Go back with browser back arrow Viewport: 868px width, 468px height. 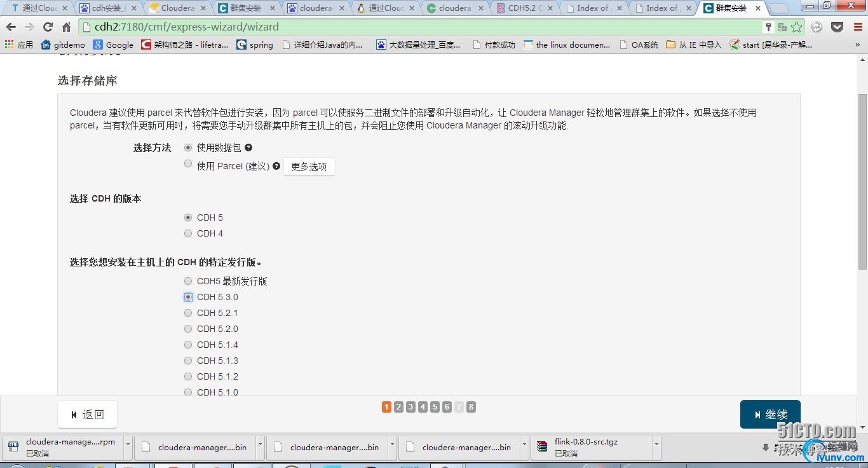point(11,27)
